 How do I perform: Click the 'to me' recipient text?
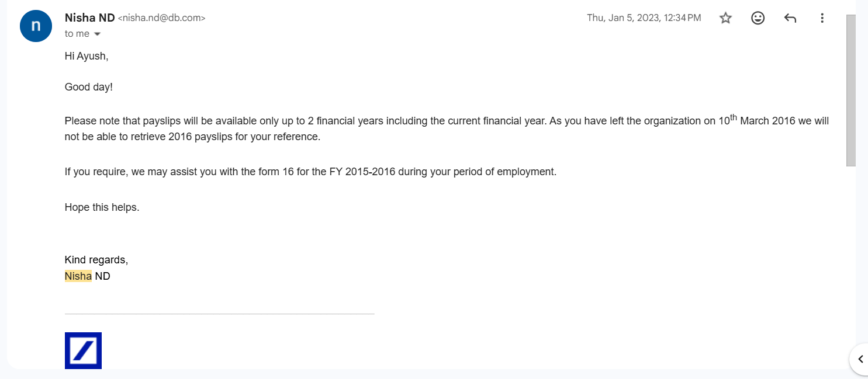click(77, 34)
